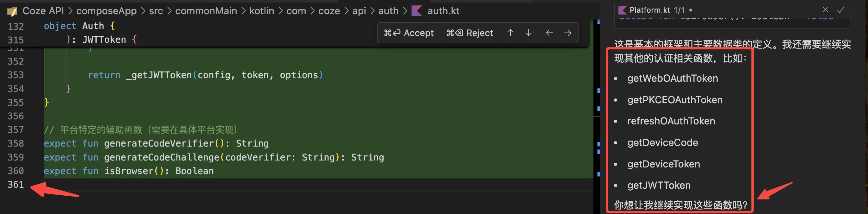This screenshot has width=868, height=214.
Task: Click the Accept changes button
Action: coord(409,33)
